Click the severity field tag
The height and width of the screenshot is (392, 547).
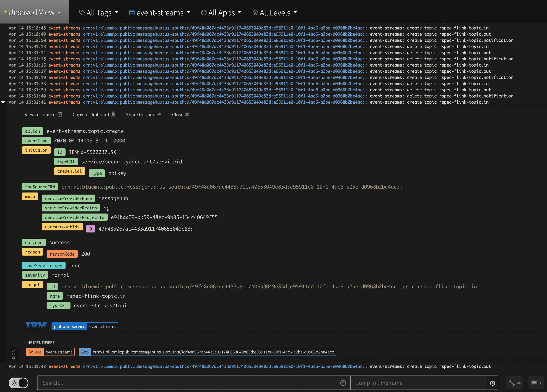click(35, 275)
